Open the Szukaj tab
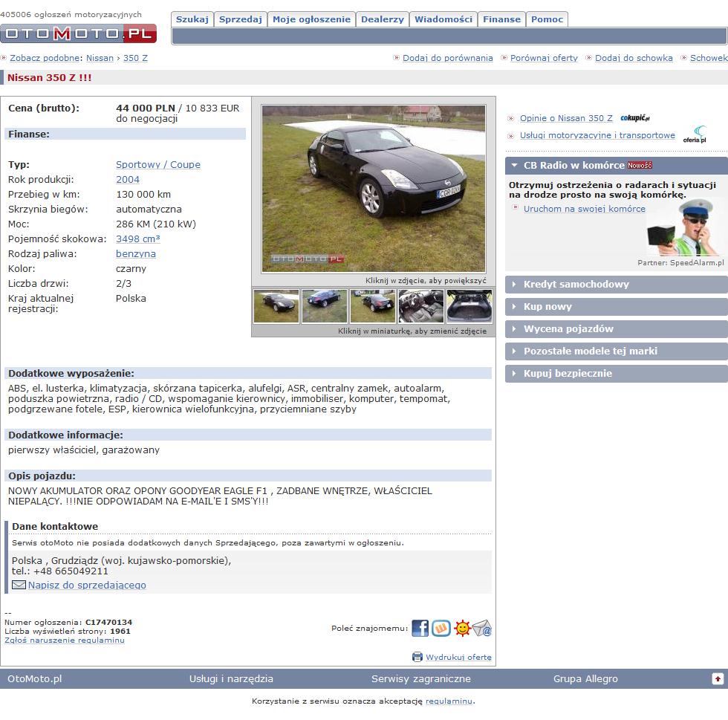Image resolution: width=728 pixels, height=720 pixels. [192, 19]
